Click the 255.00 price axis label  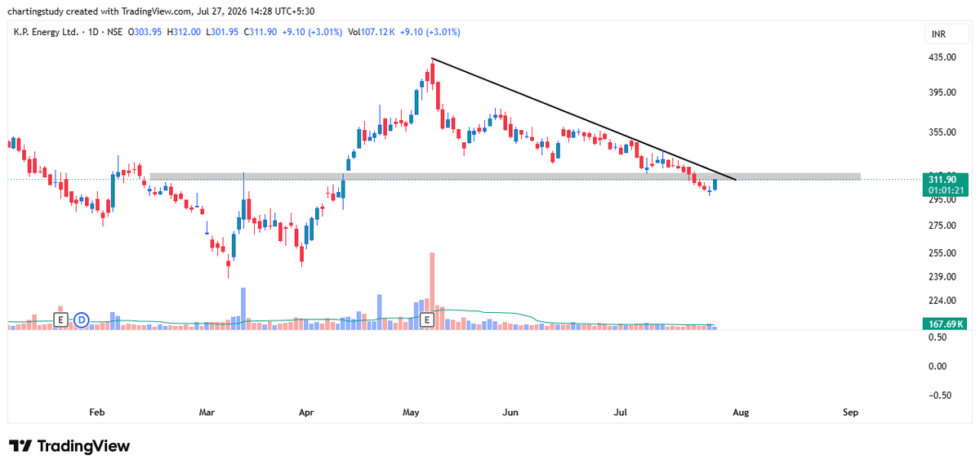click(942, 253)
